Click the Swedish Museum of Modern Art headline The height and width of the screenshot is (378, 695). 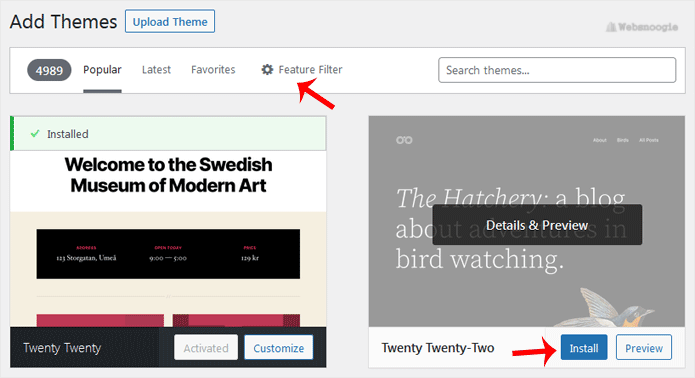click(x=168, y=175)
